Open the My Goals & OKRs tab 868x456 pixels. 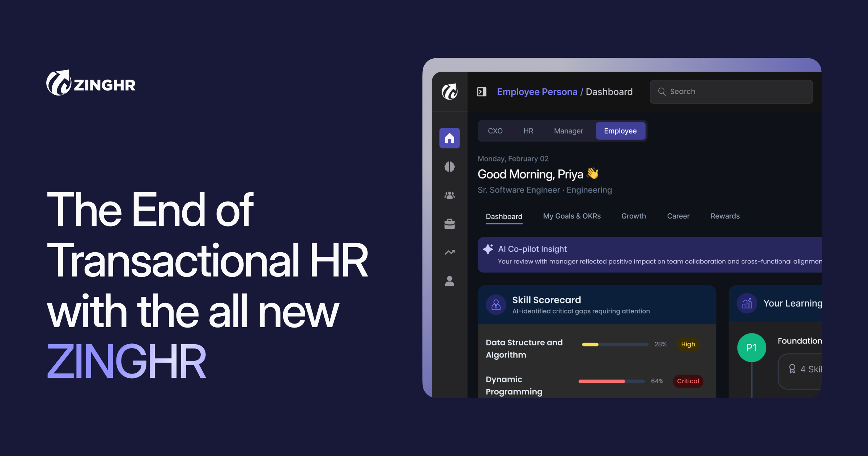[572, 216]
